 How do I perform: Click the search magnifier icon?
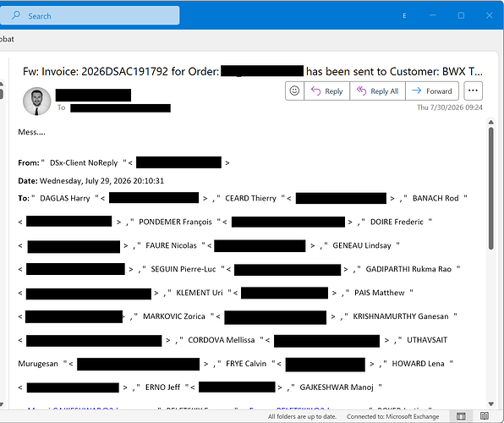click(15, 15)
